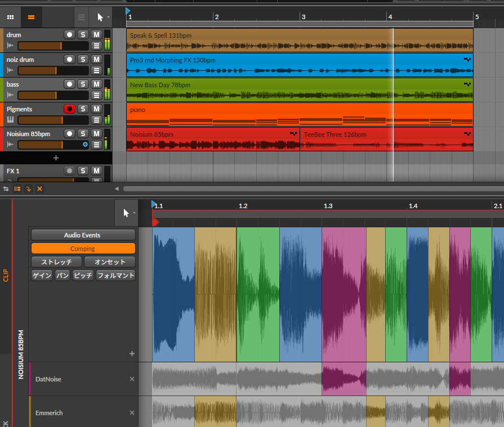Mute the bass track

pos(96,84)
